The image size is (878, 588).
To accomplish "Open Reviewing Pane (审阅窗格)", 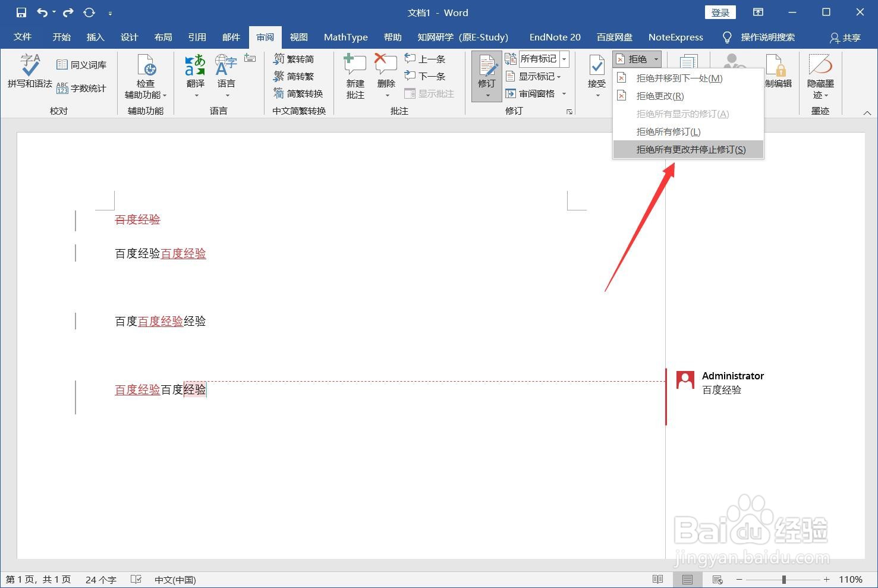I will point(531,93).
